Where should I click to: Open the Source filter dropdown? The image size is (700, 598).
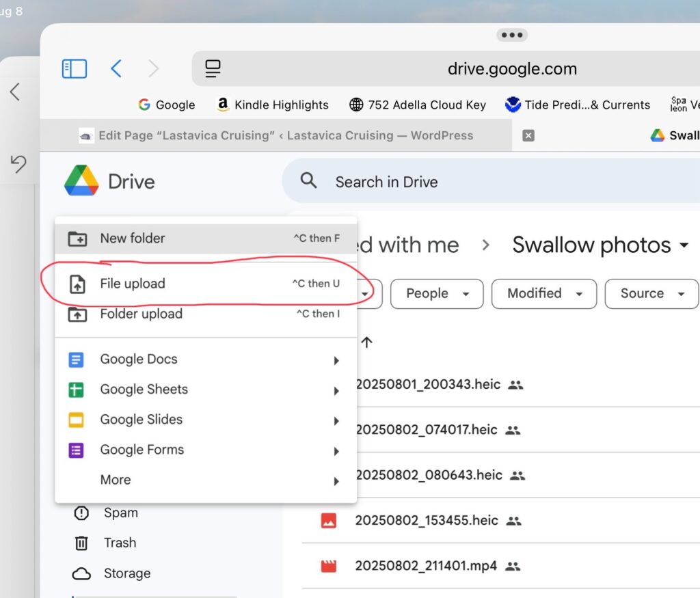click(651, 294)
